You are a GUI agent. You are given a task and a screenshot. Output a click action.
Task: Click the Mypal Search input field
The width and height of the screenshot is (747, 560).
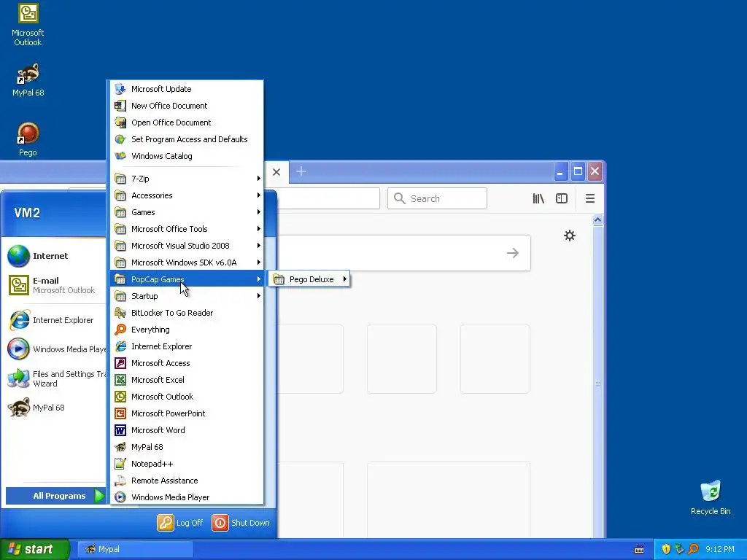point(438,198)
